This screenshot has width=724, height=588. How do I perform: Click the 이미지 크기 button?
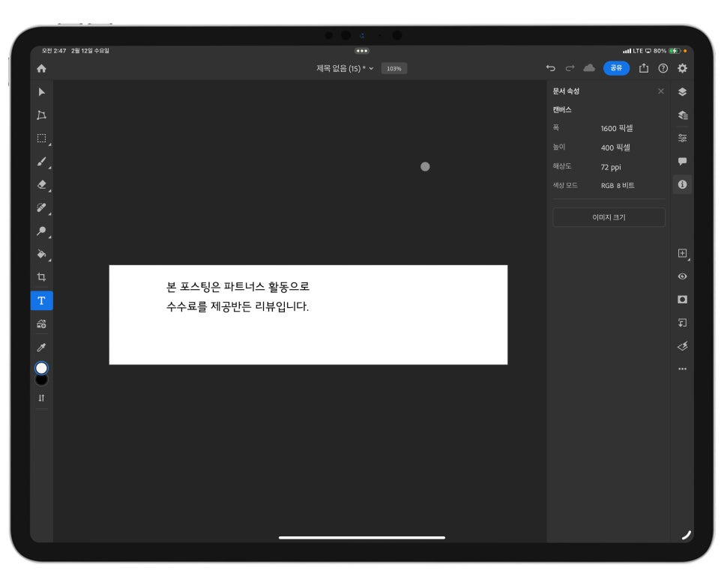coord(609,217)
